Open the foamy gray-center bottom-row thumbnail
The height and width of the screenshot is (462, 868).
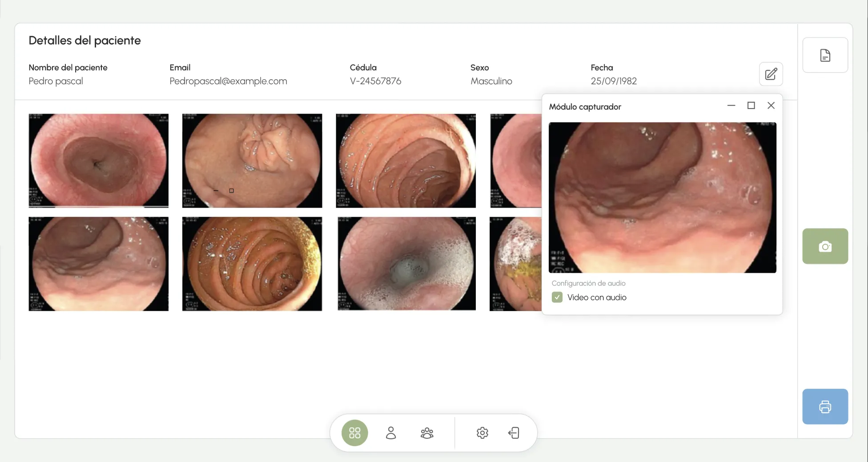pos(406,264)
